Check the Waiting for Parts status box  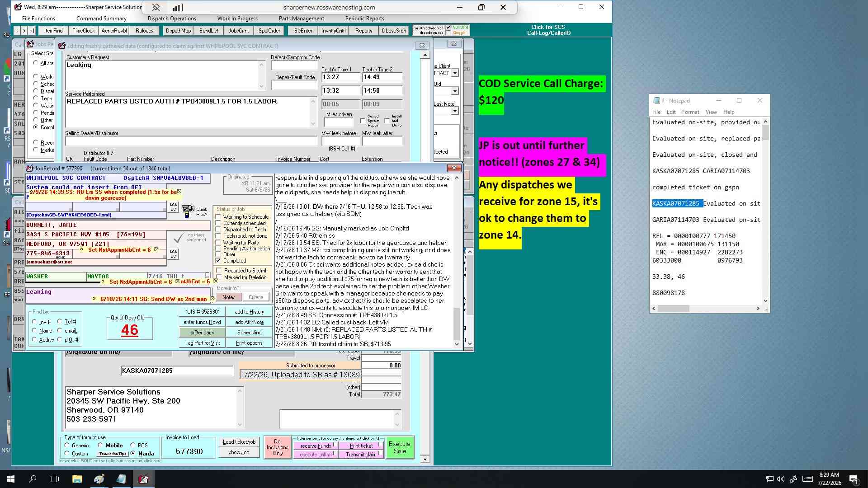[x=218, y=243]
